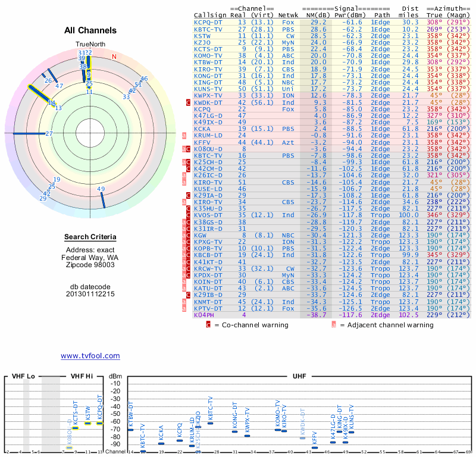Click the co-channel warning icon beside KVOS-DT
This screenshot has height=457, width=476.
point(189,215)
